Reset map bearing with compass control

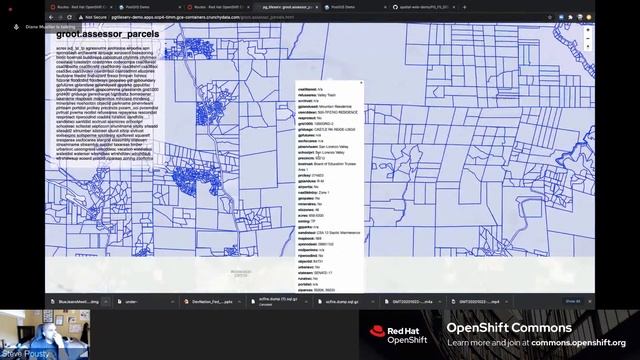[x=588, y=47]
